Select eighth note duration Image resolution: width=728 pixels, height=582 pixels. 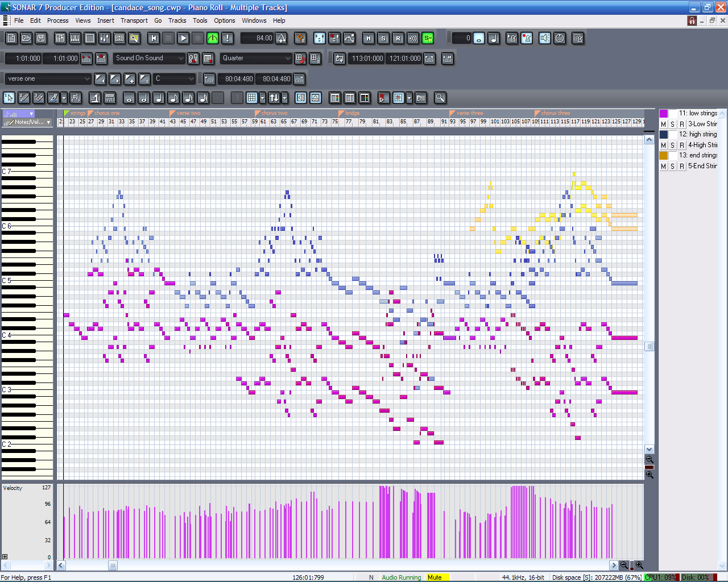tap(174, 98)
